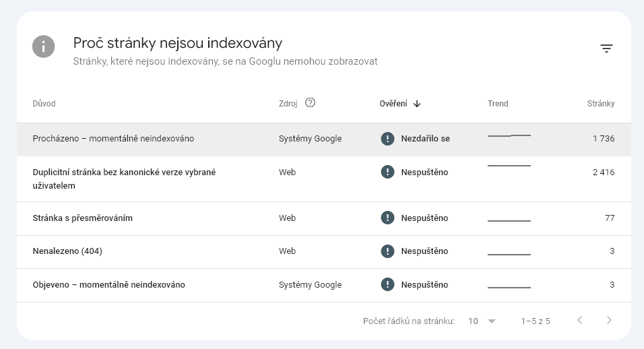
Task: Go to the previous page of results
Action: 579,321
